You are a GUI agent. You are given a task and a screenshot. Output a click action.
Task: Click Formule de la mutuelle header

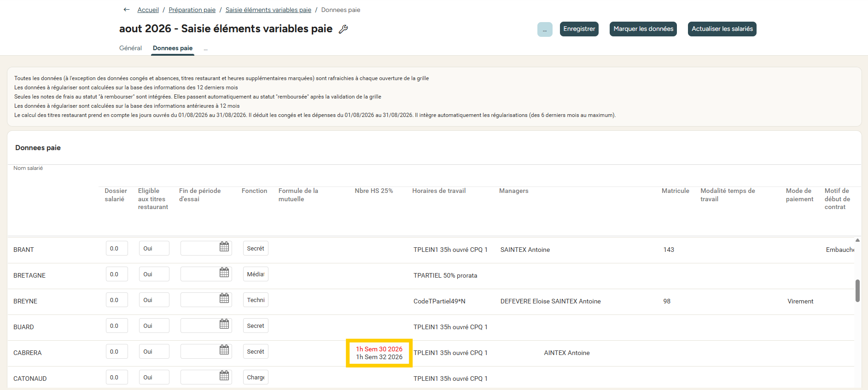[x=298, y=195]
